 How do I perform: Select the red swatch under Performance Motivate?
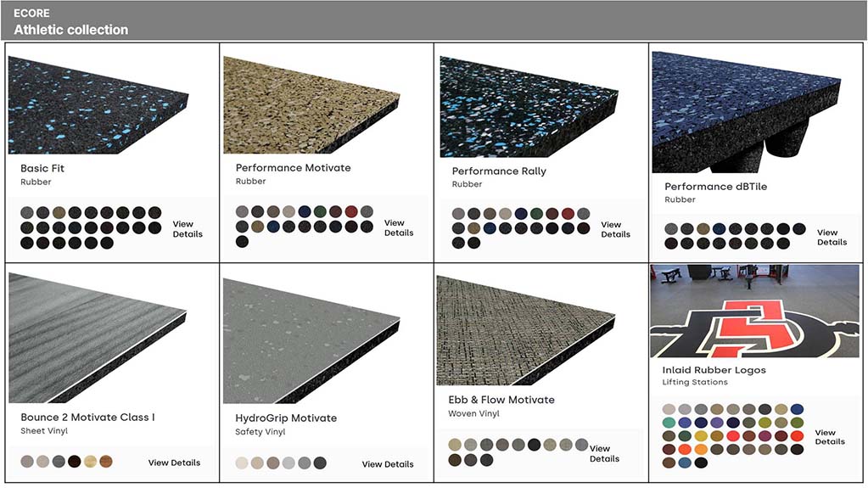click(x=351, y=211)
